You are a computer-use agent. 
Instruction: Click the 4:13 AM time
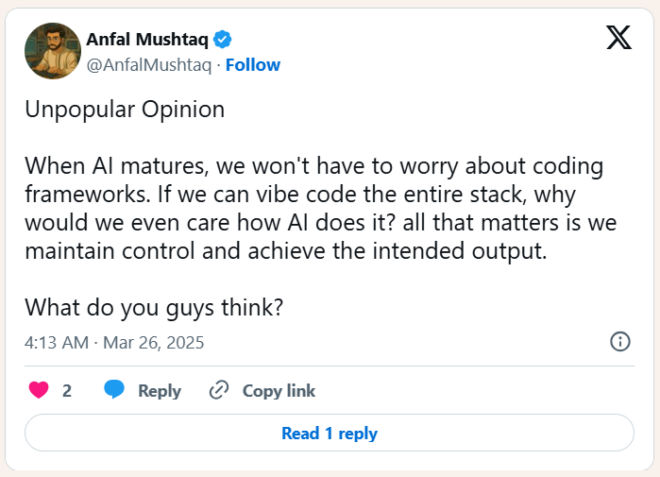(55, 342)
